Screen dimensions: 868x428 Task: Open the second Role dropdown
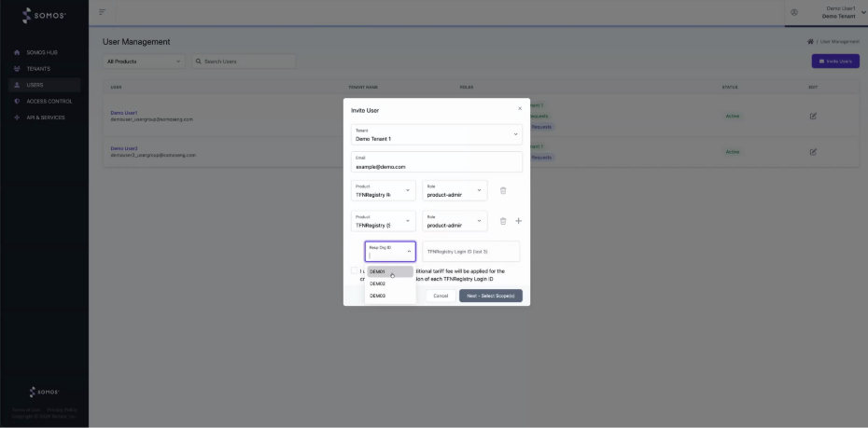455,221
